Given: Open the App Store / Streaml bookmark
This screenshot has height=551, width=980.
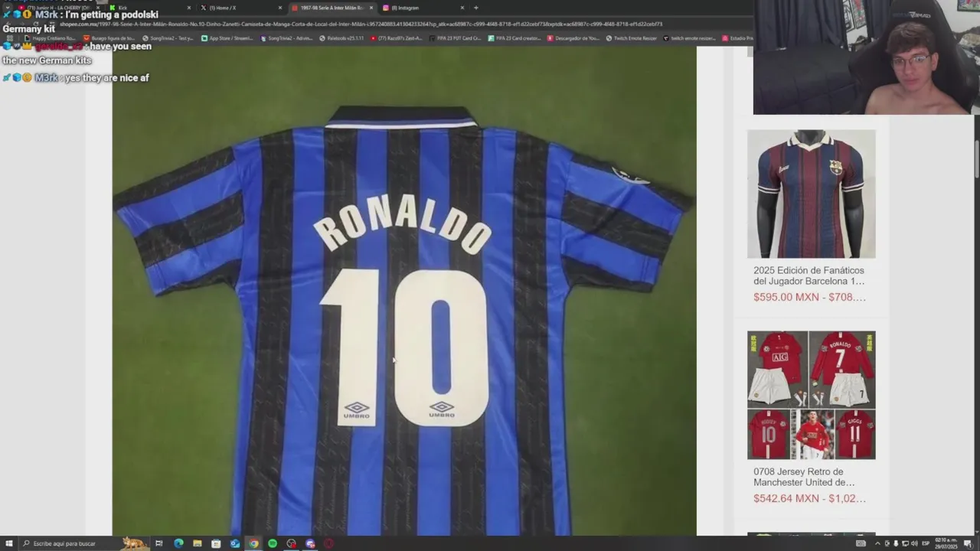Looking at the screenshot, I should [x=227, y=37].
